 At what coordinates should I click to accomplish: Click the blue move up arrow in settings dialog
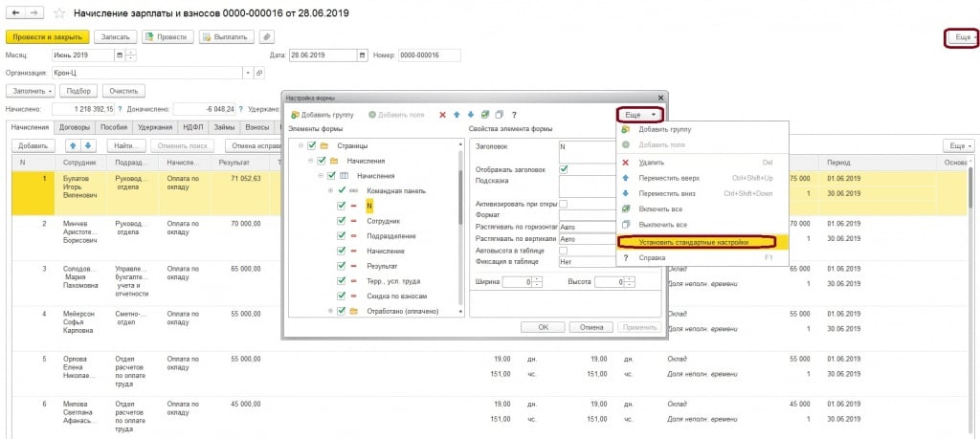(x=457, y=115)
